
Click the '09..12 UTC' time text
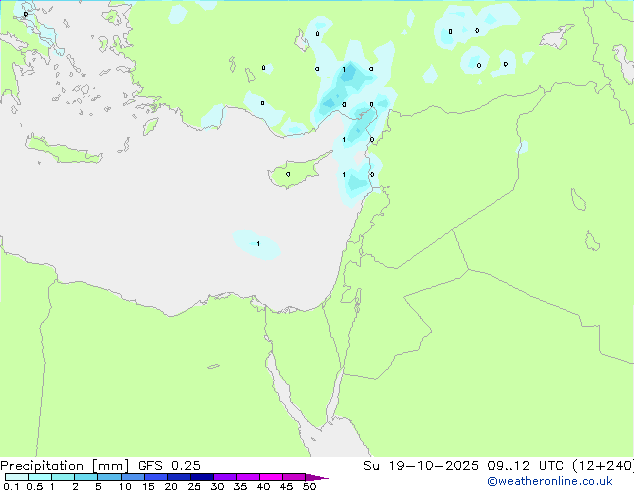tap(525, 466)
